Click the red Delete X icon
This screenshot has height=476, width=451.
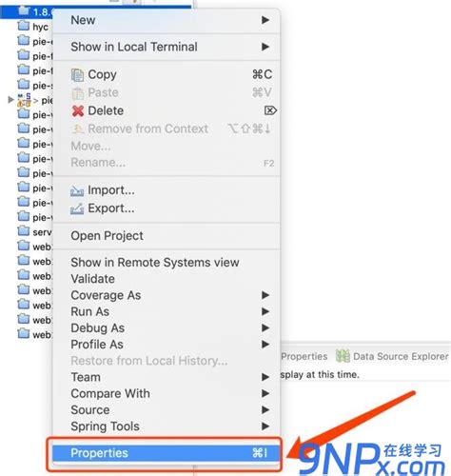[78, 110]
